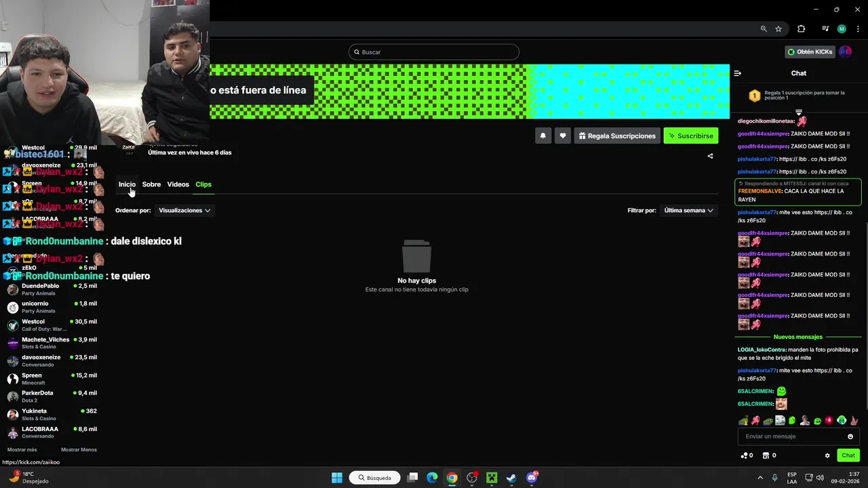Click username FREEMONSALVE in chat
Screen dimensions: 868x488
coord(759,191)
